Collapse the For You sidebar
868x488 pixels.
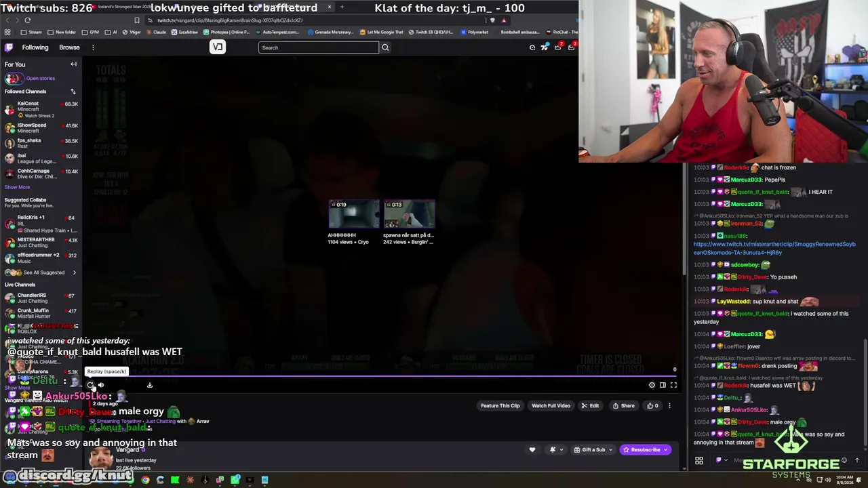point(73,64)
